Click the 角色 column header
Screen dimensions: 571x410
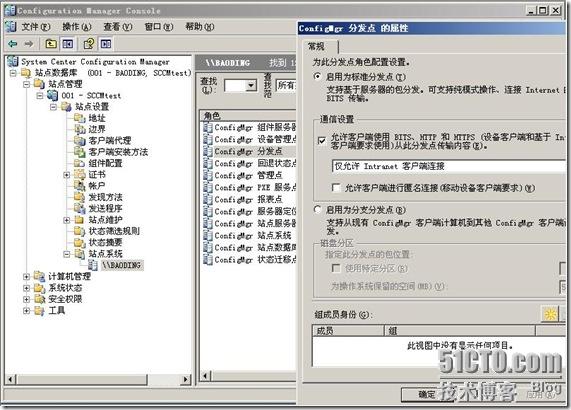click(248, 116)
